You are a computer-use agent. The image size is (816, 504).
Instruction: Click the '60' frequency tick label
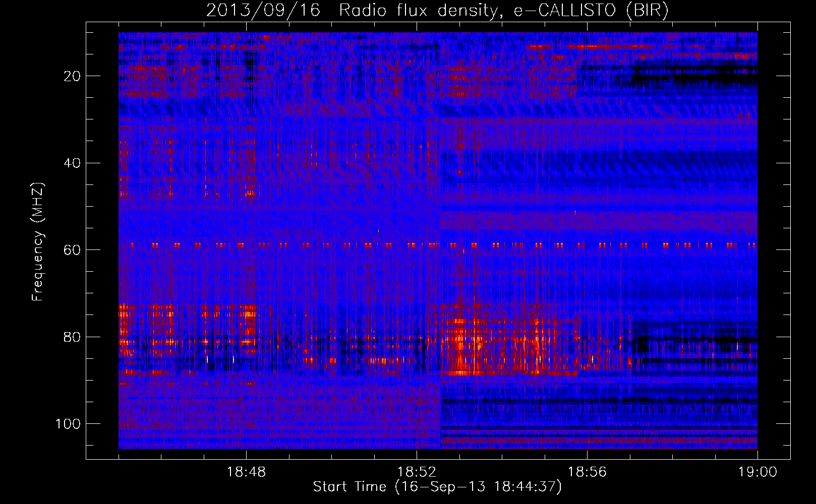click(x=73, y=250)
